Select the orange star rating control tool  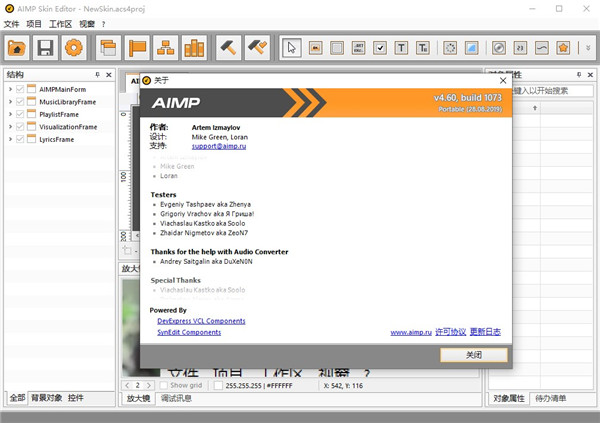(563, 48)
